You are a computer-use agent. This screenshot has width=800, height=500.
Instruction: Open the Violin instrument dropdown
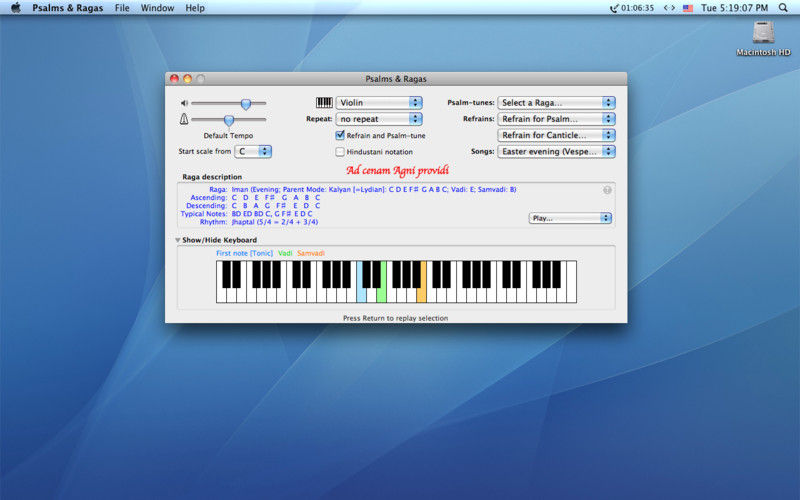(x=379, y=103)
